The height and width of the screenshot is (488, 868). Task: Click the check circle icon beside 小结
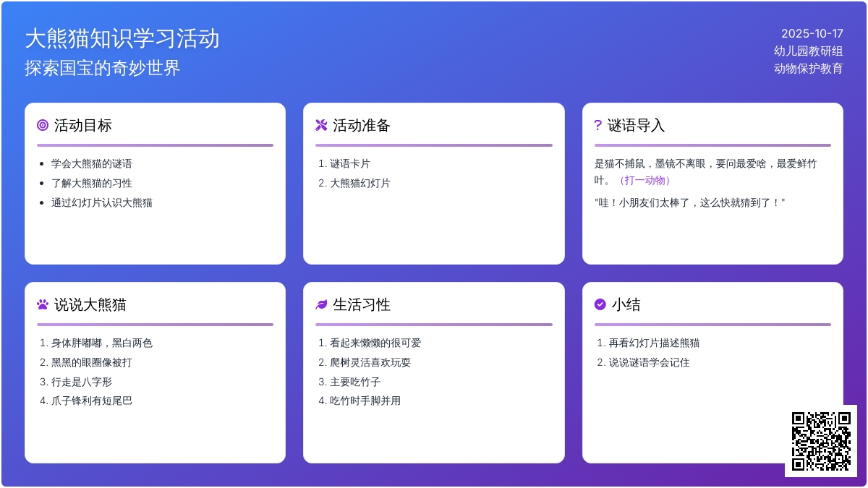[x=600, y=304]
